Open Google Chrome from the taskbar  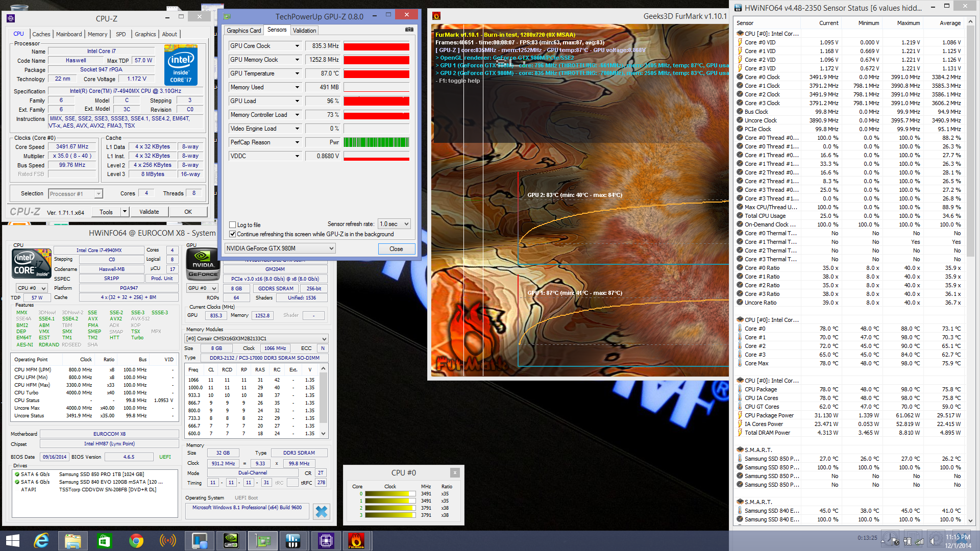136,540
